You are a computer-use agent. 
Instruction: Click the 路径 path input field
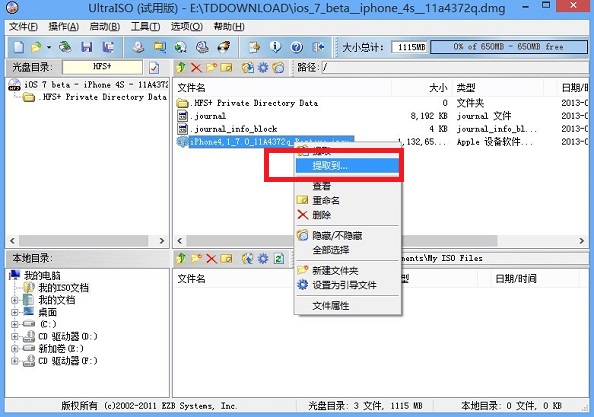pyautogui.click(x=455, y=68)
